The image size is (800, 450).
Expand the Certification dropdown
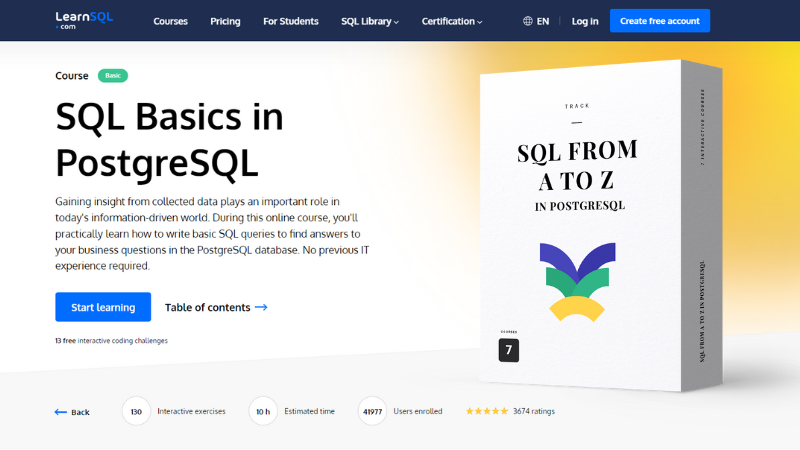(452, 21)
